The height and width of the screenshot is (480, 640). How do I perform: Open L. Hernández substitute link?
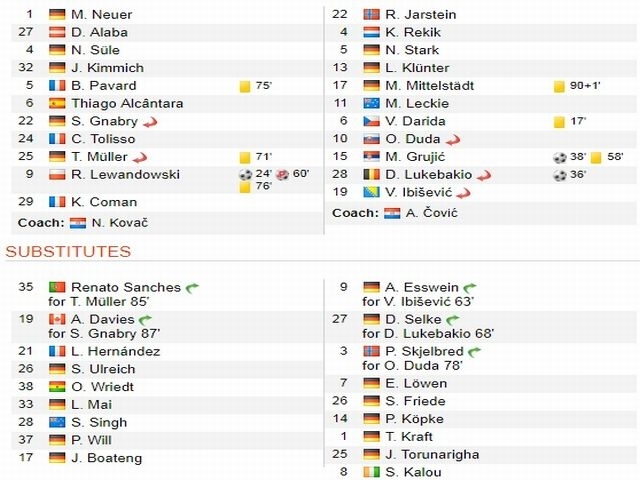pyautogui.click(x=116, y=351)
